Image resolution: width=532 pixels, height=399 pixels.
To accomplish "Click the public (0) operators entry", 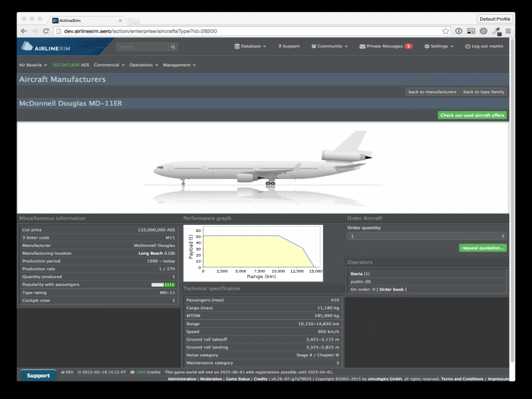I will pos(360,281).
